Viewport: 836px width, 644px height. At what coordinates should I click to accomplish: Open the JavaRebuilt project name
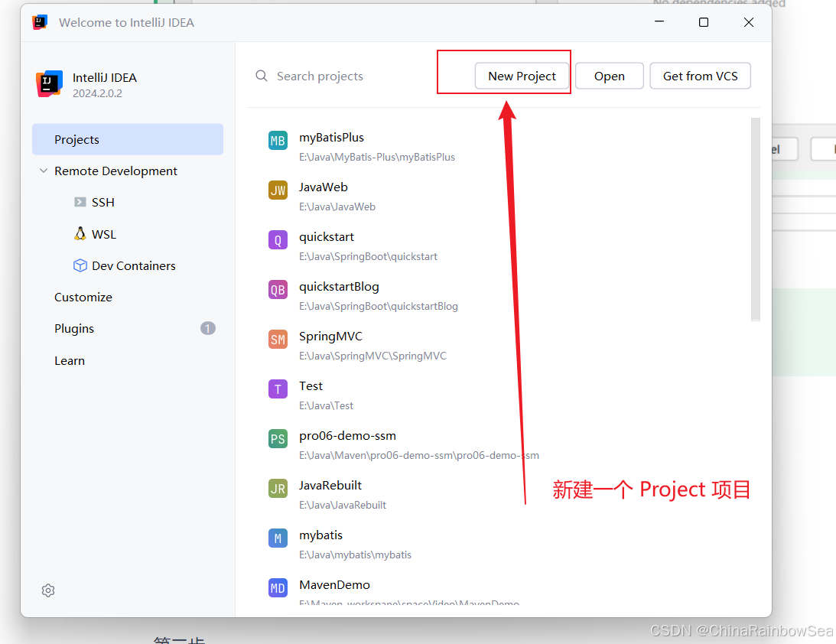[x=330, y=485]
